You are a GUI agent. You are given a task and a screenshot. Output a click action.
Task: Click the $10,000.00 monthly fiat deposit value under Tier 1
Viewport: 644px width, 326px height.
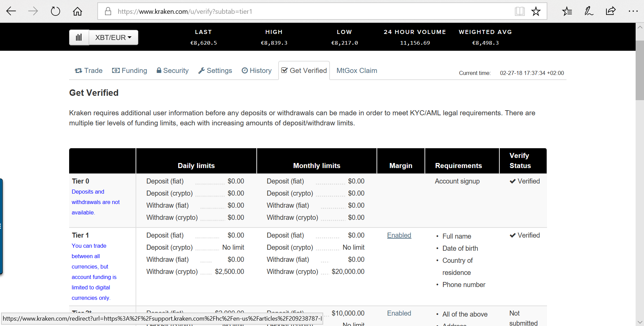coord(348,313)
